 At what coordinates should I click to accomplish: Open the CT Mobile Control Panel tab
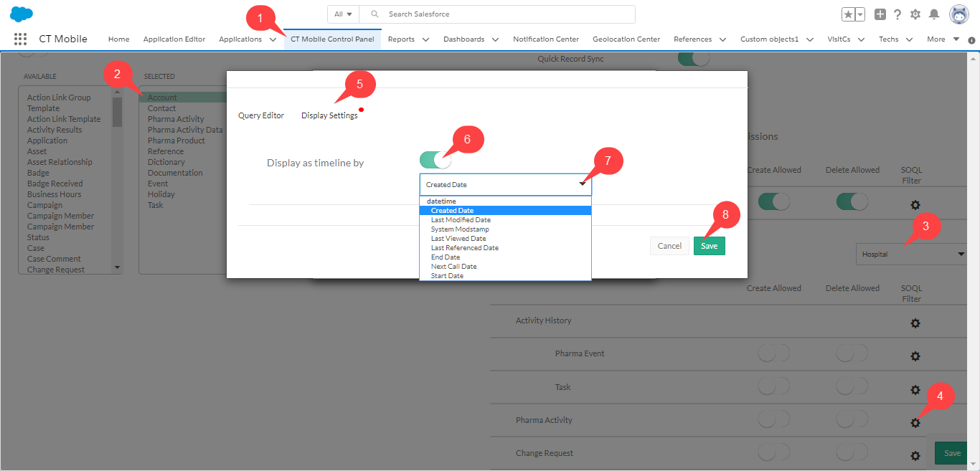coord(332,39)
